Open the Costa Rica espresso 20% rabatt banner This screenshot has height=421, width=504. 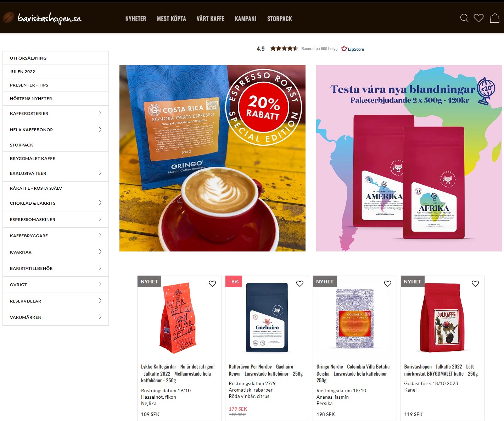[x=212, y=158]
